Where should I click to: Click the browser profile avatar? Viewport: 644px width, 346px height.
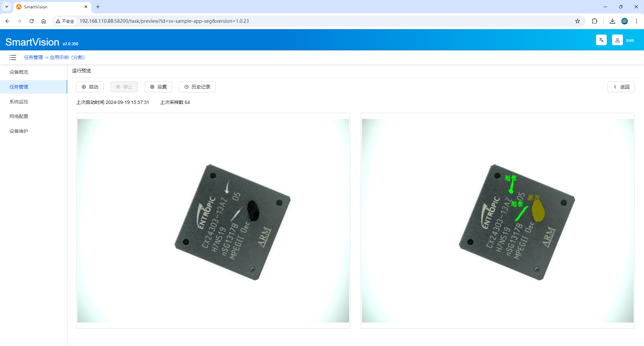(x=625, y=21)
